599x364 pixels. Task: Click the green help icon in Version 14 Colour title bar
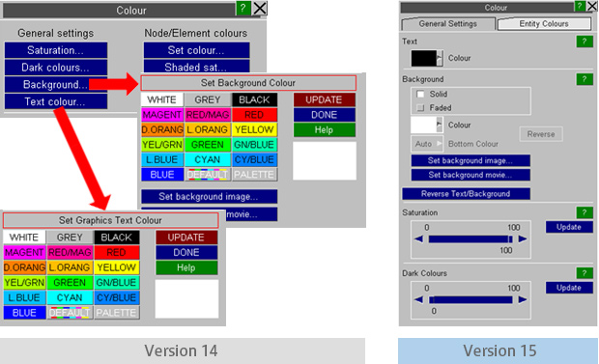point(242,8)
